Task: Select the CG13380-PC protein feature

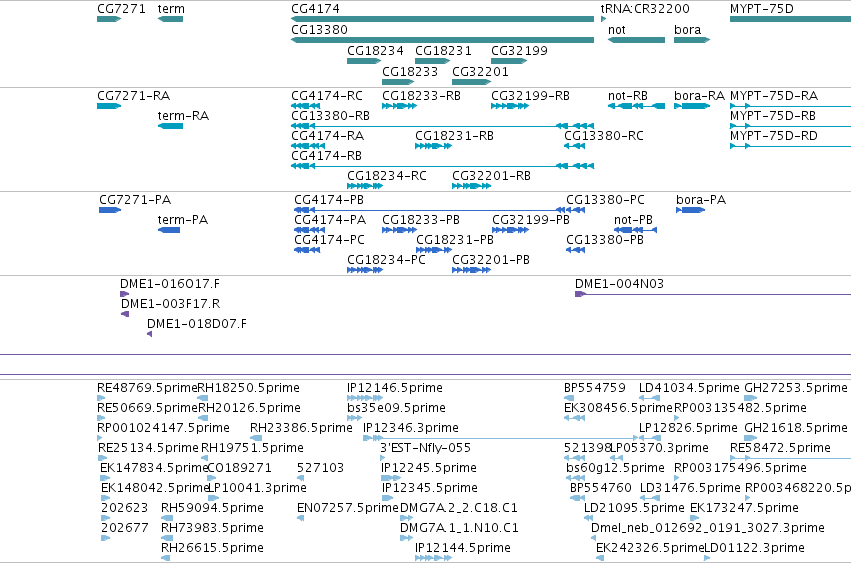Action: pos(575,210)
